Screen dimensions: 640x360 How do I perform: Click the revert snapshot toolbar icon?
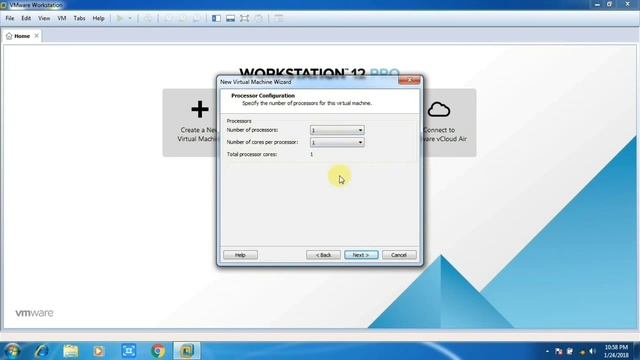(182, 18)
